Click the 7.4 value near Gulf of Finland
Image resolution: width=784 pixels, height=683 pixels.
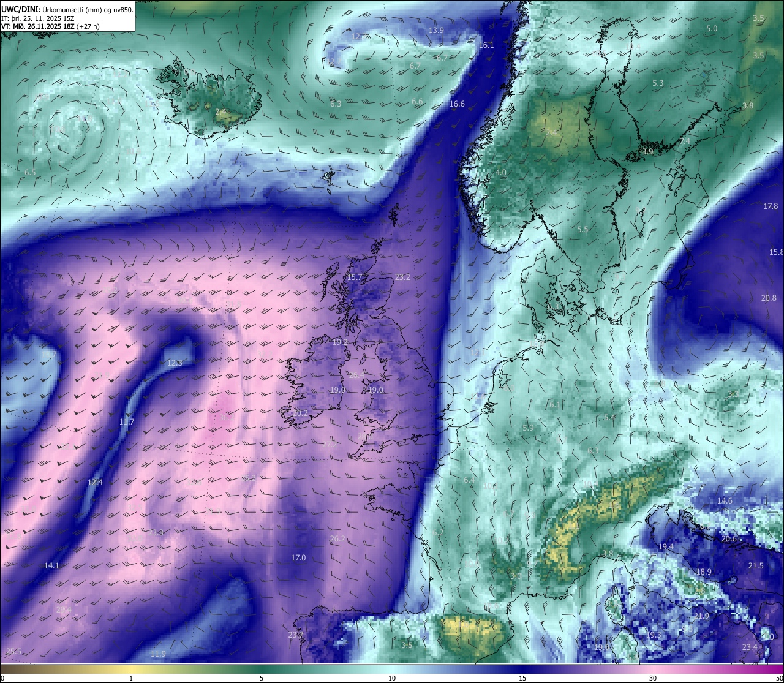coord(685,142)
